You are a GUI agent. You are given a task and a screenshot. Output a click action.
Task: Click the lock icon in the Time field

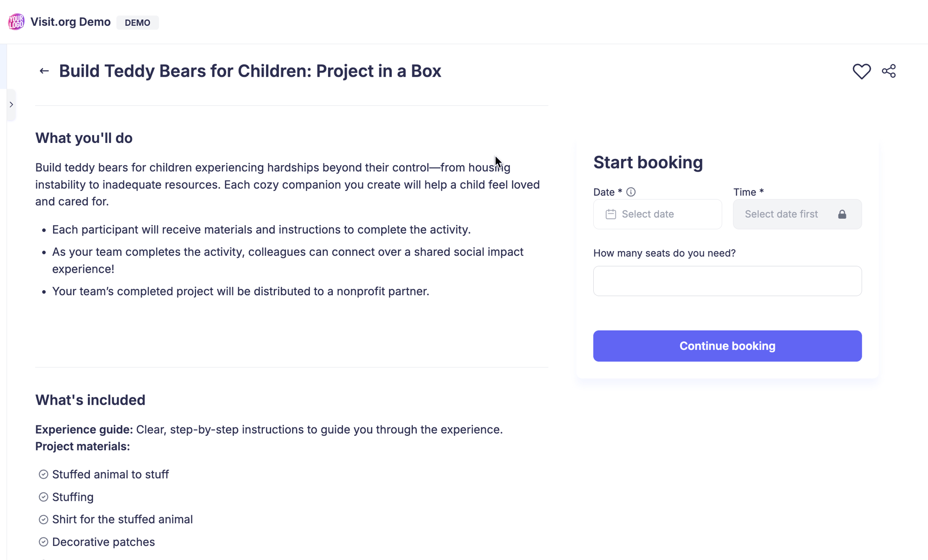842,214
